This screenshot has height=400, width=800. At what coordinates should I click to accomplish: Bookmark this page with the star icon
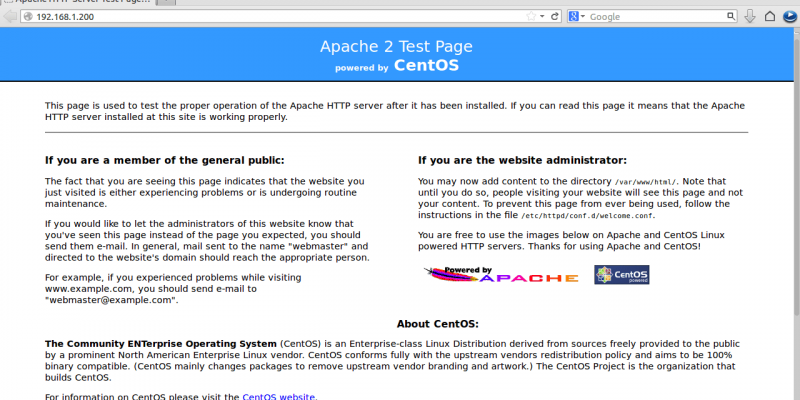(x=531, y=16)
